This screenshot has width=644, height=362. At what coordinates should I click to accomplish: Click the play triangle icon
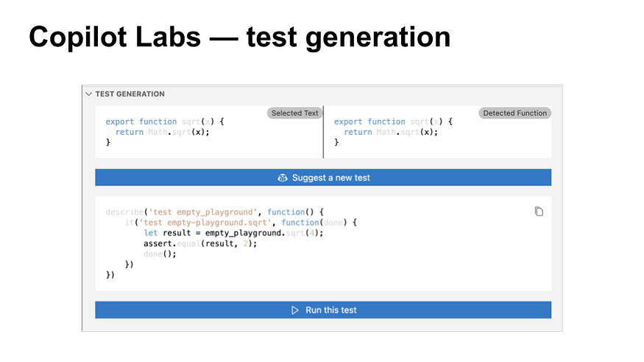click(x=295, y=310)
